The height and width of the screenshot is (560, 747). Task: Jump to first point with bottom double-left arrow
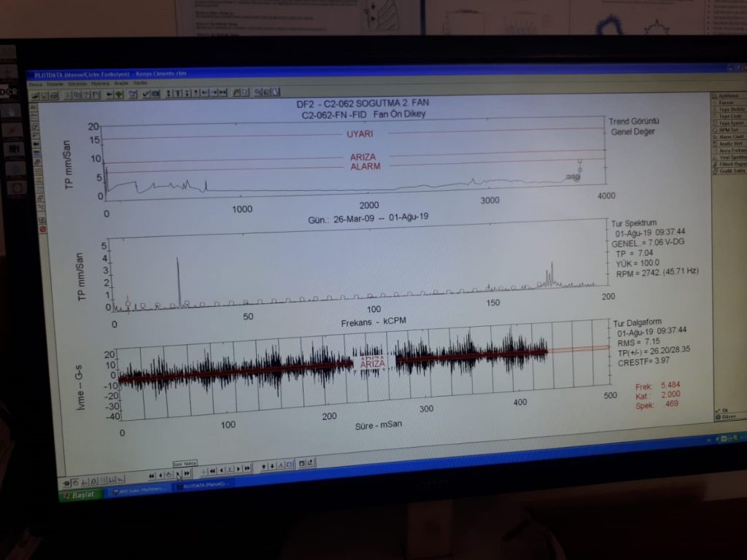click(151, 475)
